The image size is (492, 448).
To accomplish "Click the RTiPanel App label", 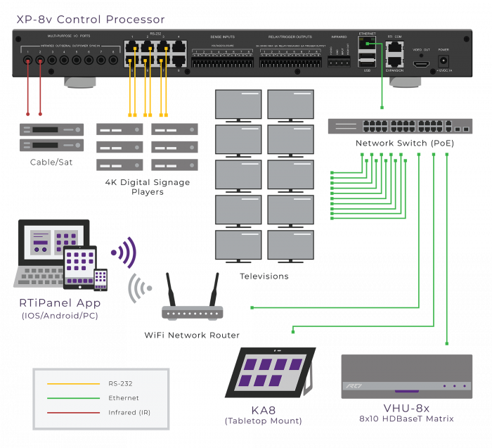I will click(60, 303).
